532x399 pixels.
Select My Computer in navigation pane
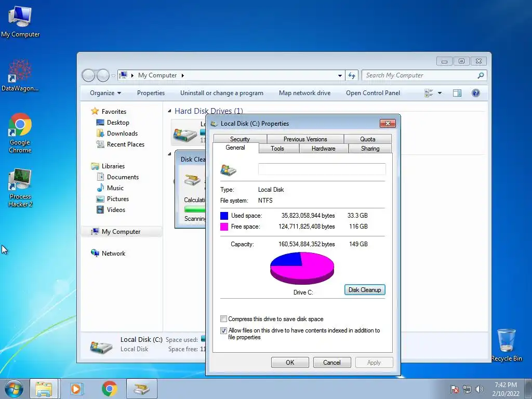point(121,231)
